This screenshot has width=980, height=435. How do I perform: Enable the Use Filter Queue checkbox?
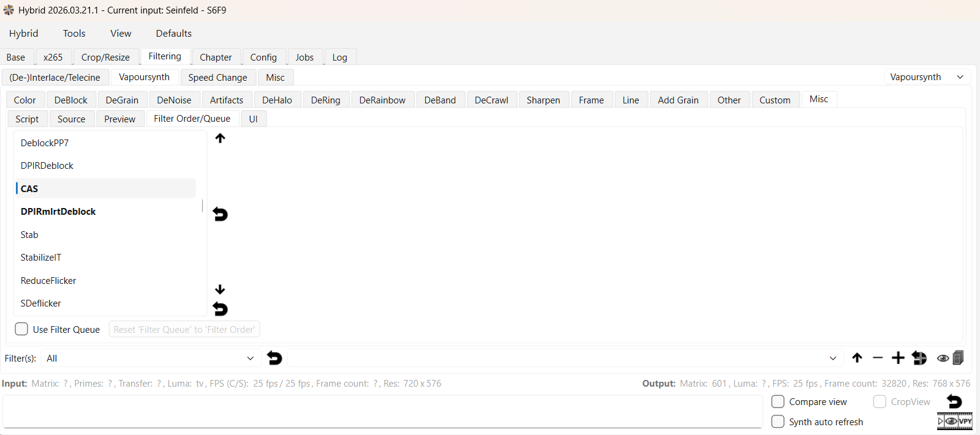pyautogui.click(x=21, y=329)
